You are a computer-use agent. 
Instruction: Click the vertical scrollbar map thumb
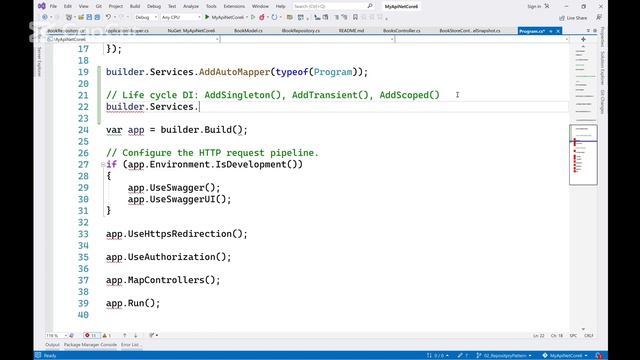pos(583,155)
